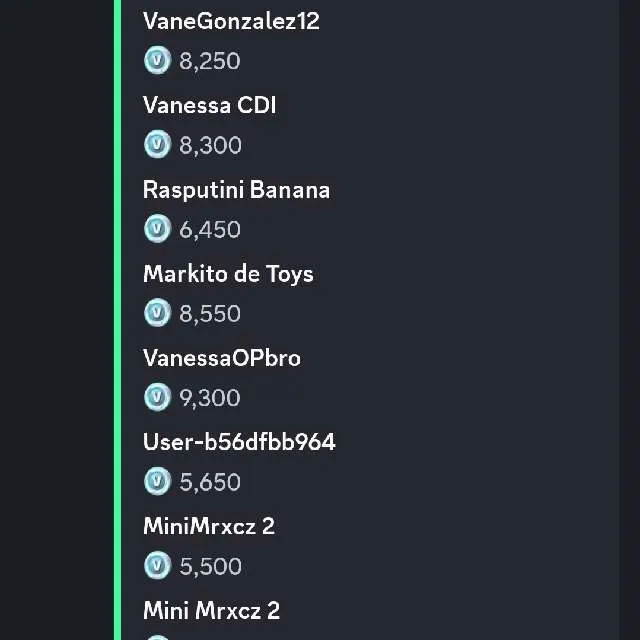Select the MiniMrxcz 2 name
640x640 pixels.
click(x=208, y=525)
